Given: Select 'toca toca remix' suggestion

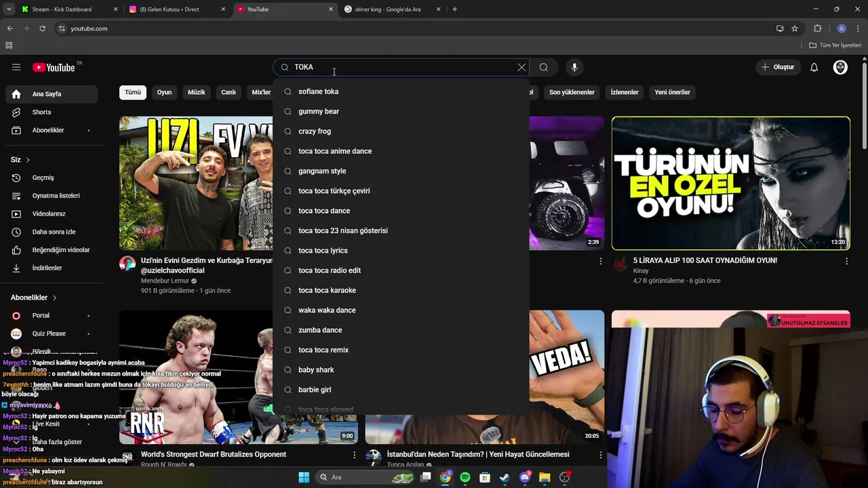Looking at the screenshot, I should (401, 350).
